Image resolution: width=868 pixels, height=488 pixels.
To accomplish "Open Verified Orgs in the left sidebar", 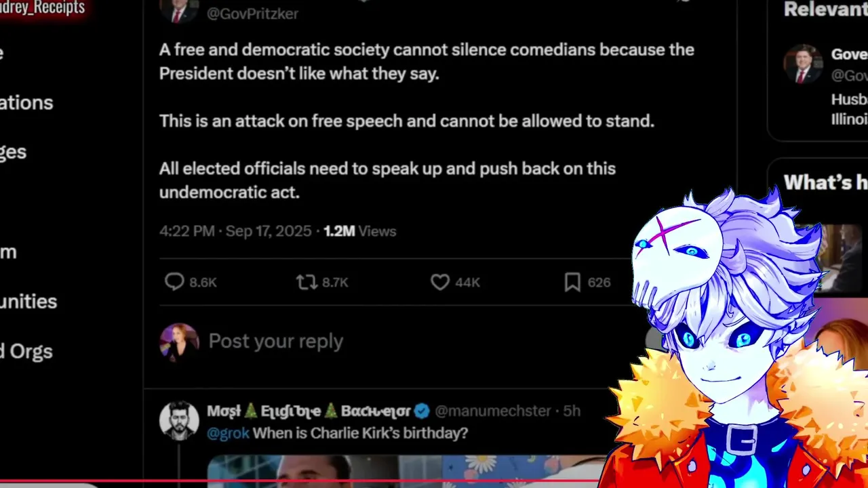I will point(26,351).
